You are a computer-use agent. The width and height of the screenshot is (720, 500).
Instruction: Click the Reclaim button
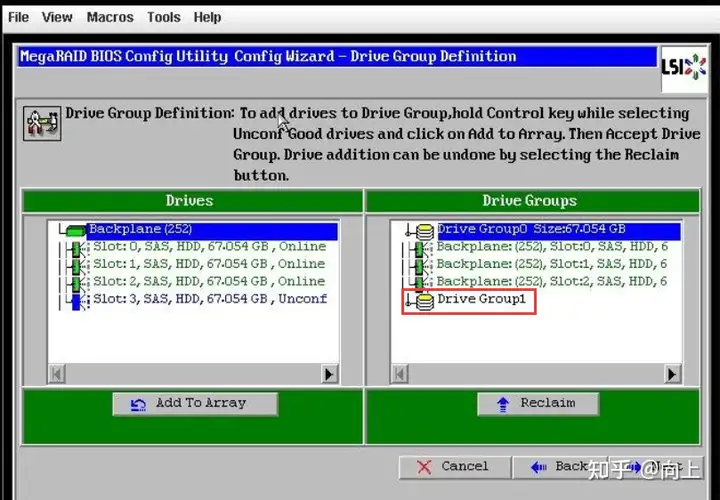(x=538, y=404)
